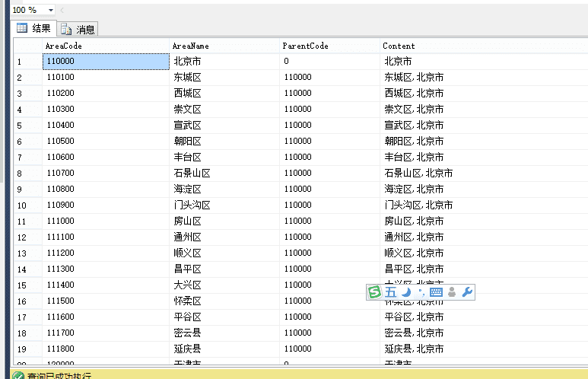Image resolution: width=588 pixels, height=379 pixels.
Task: Open the soft keyboard icon on IME bar
Action: pos(436,292)
